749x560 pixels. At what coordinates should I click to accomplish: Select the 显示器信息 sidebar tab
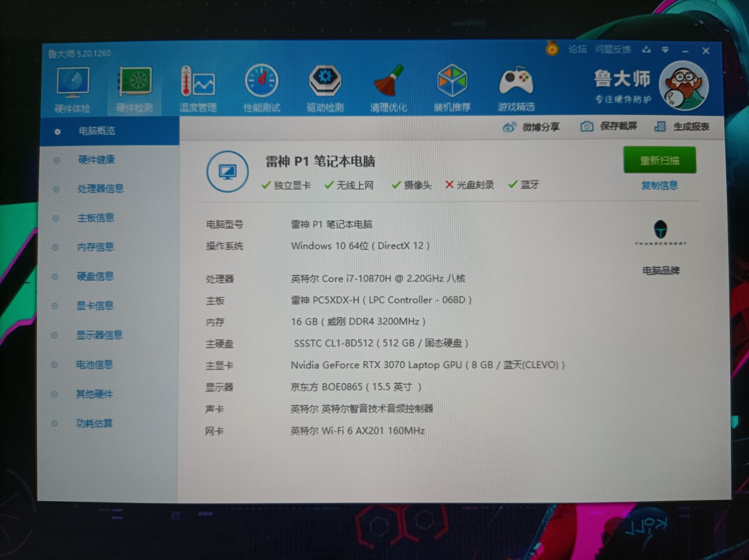(x=108, y=335)
